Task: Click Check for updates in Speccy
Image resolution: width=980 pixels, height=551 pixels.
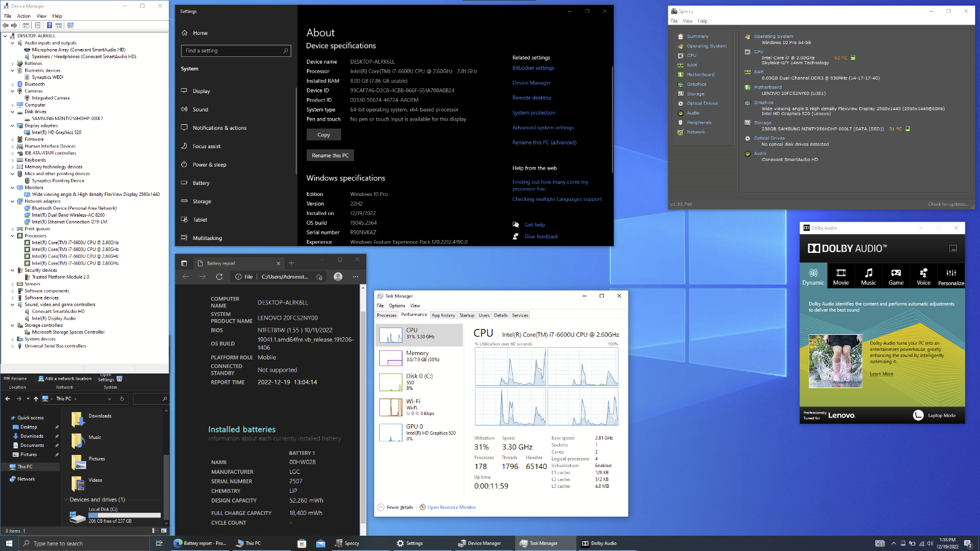Action: pos(948,204)
